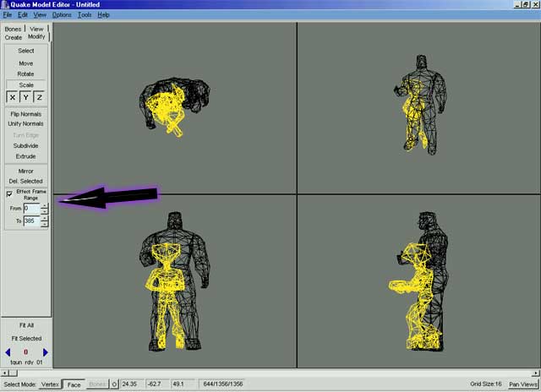This screenshot has width=541, height=392.
Task: Select Vertex selection mode
Action: pos(51,384)
